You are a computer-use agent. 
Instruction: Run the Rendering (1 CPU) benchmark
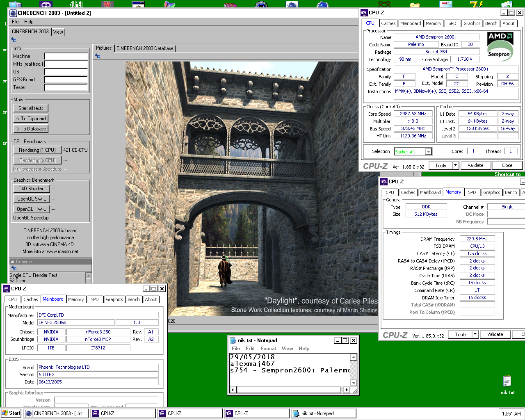pyautogui.click(x=37, y=150)
